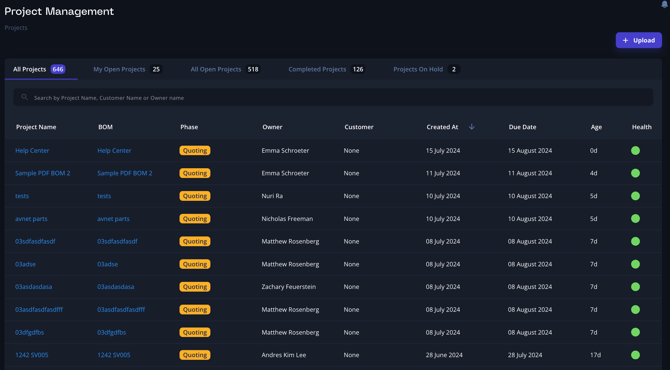Open the avnet parts project
The height and width of the screenshot is (370, 670).
tap(31, 218)
